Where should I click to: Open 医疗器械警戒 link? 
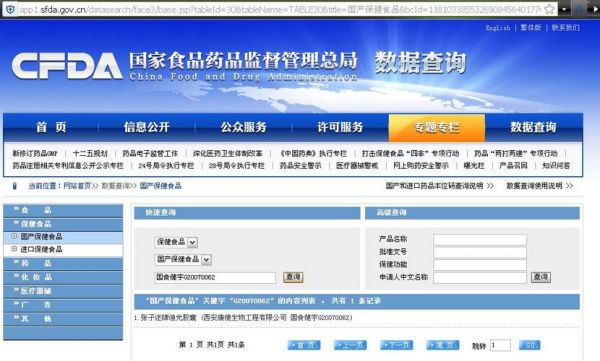coord(357,166)
